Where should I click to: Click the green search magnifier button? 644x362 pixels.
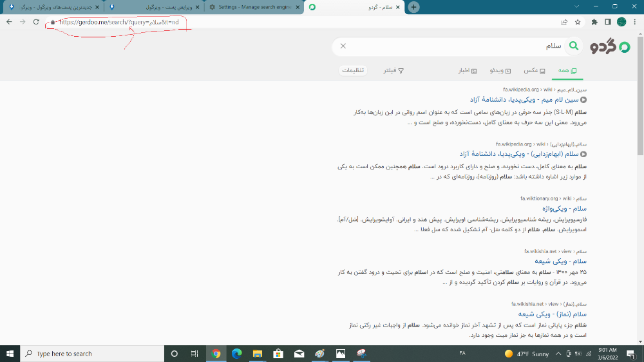(574, 46)
